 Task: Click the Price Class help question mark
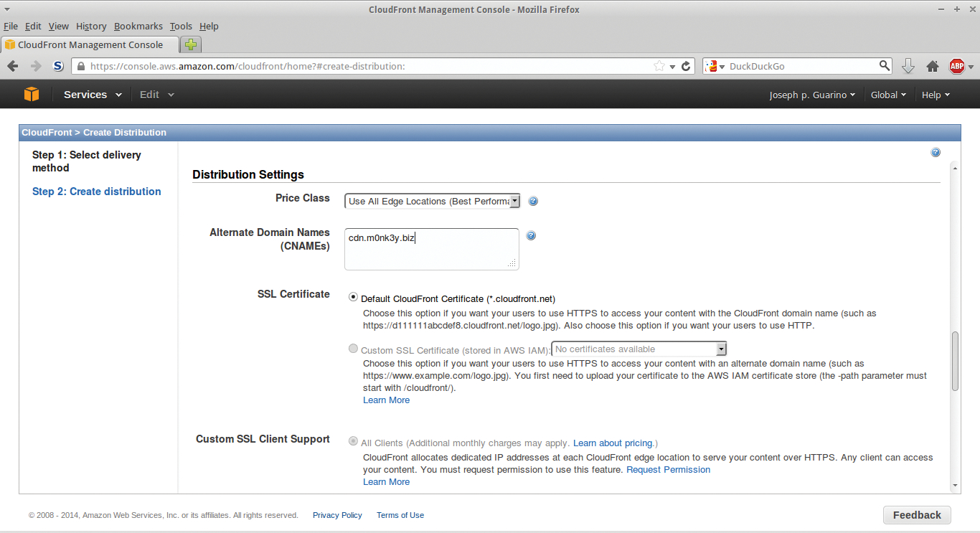tap(533, 201)
